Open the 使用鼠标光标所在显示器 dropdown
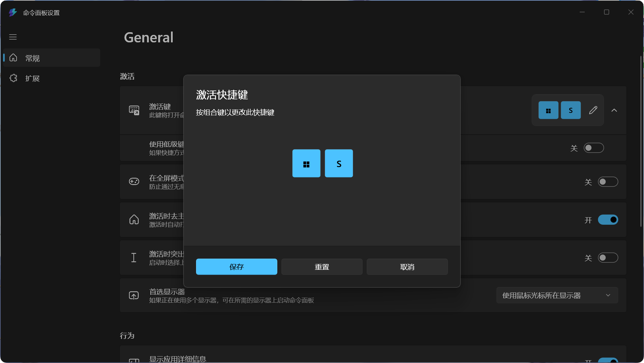Image resolution: width=644 pixels, height=363 pixels. pyautogui.click(x=557, y=295)
